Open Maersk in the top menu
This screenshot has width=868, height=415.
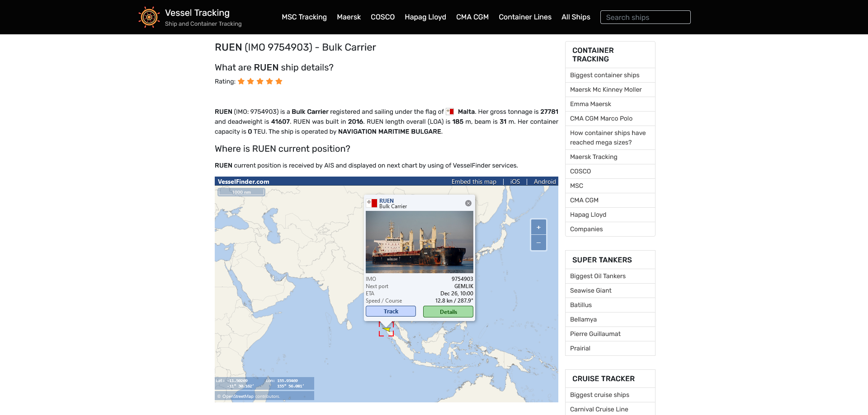[349, 17]
